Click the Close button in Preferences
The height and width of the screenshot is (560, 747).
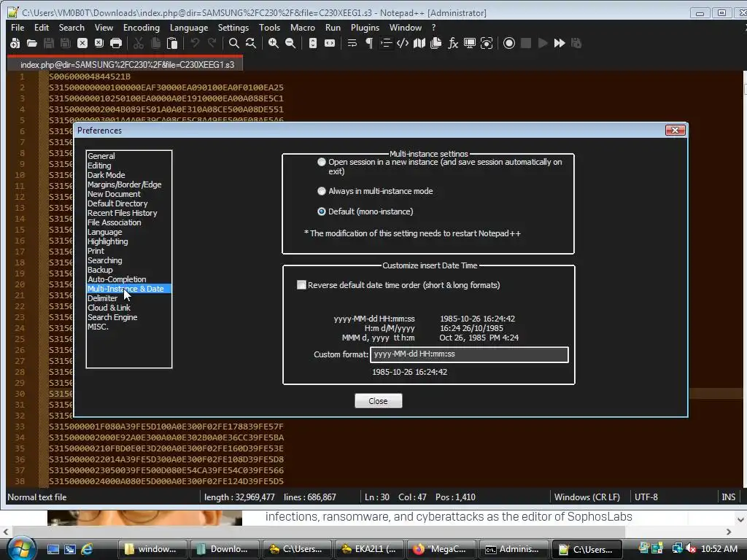tap(379, 401)
